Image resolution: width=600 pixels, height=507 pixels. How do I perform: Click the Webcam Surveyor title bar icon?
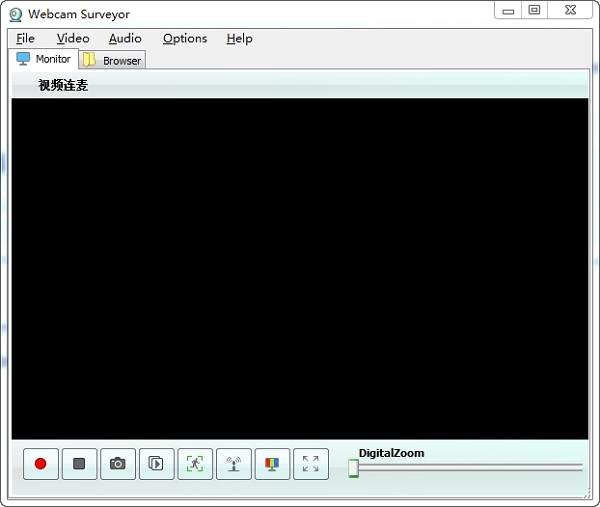pyautogui.click(x=15, y=15)
